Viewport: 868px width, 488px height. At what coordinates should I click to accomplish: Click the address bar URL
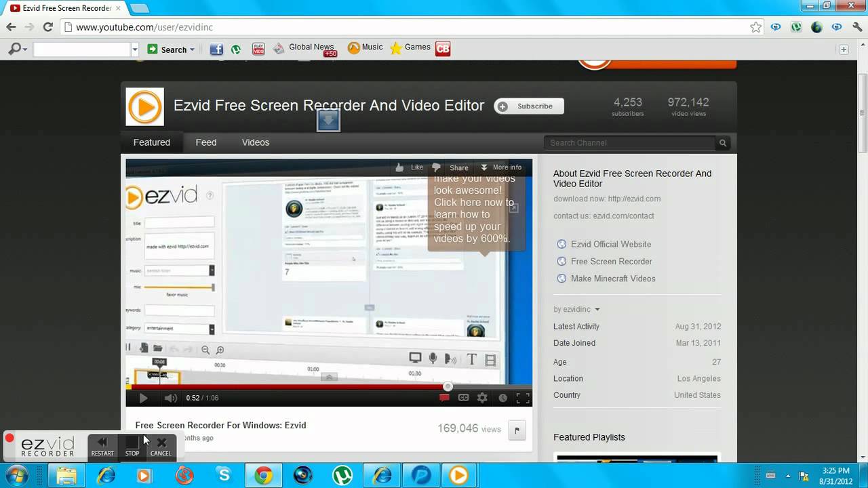point(144,27)
